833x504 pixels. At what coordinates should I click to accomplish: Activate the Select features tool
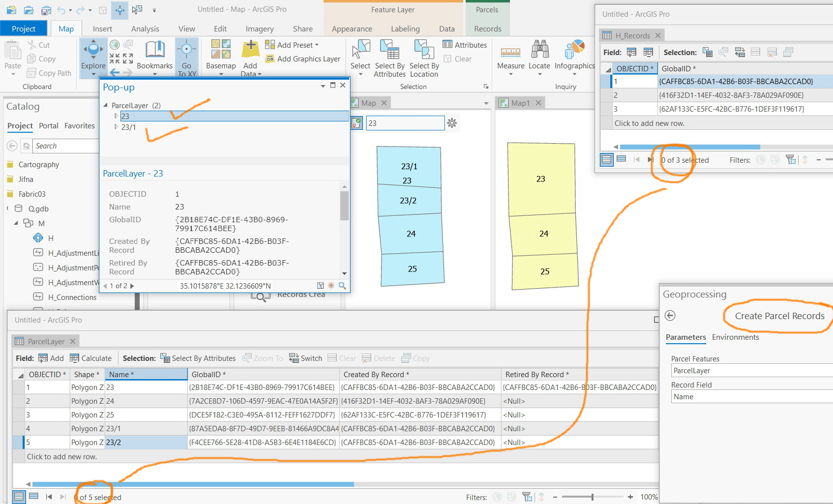click(x=360, y=57)
